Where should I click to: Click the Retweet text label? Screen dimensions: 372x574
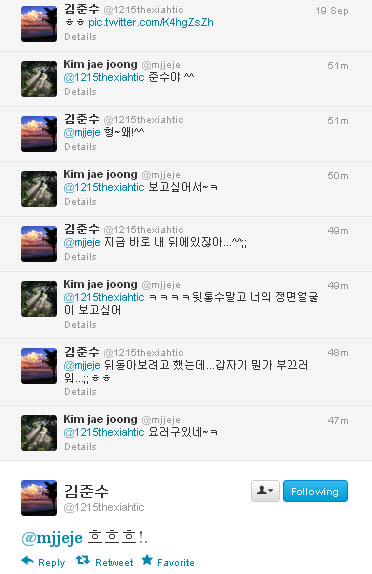pyautogui.click(x=114, y=563)
